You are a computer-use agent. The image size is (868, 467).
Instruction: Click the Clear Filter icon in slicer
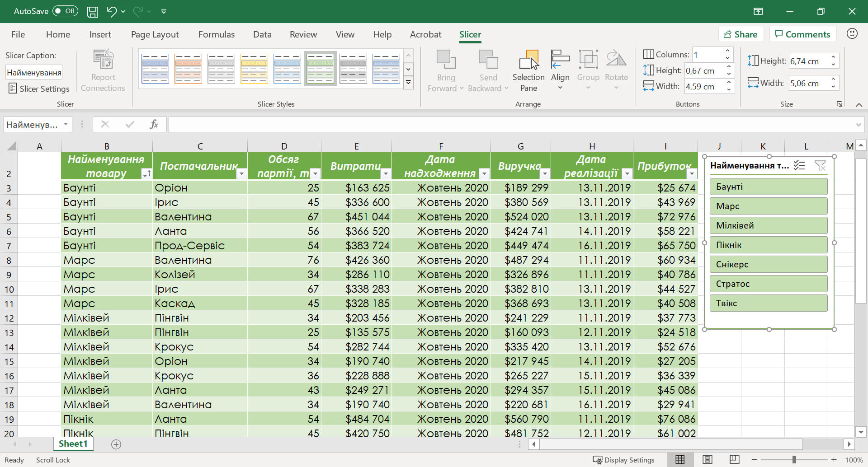click(x=820, y=165)
